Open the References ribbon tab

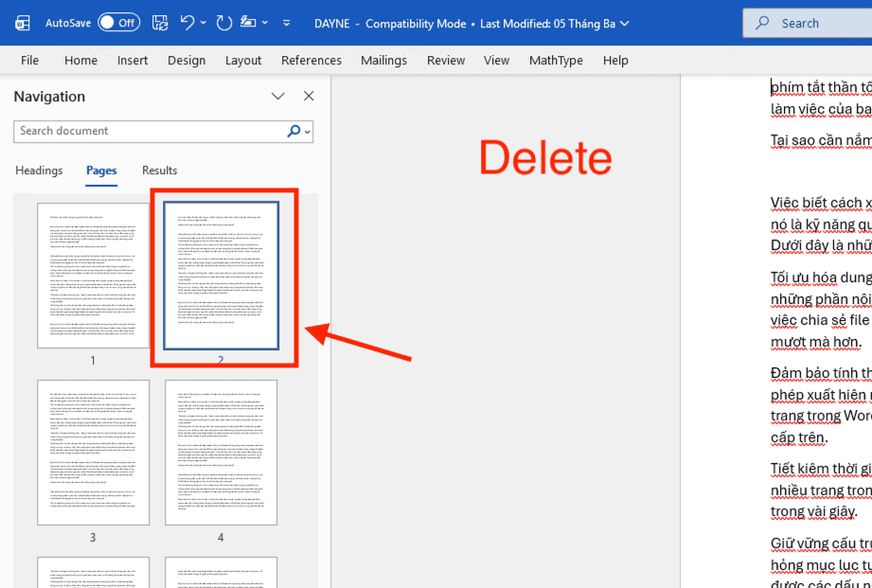tap(311, 60)
